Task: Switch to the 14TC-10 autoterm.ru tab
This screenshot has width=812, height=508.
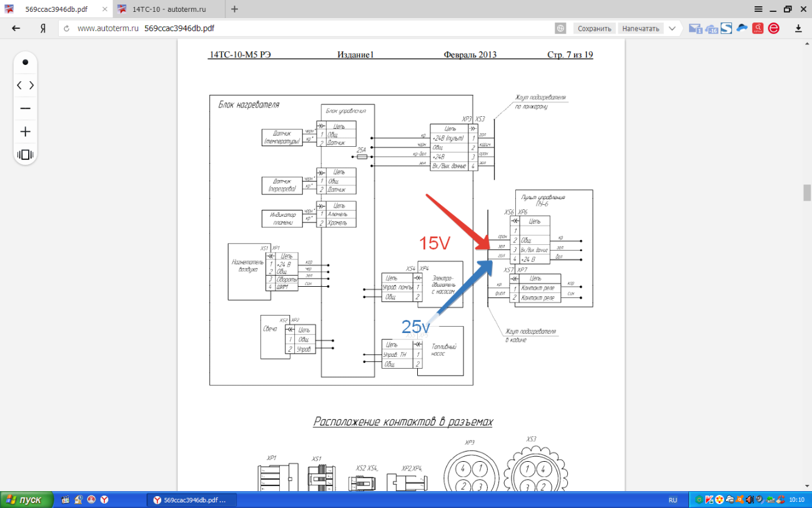Action: coord(169,9)
